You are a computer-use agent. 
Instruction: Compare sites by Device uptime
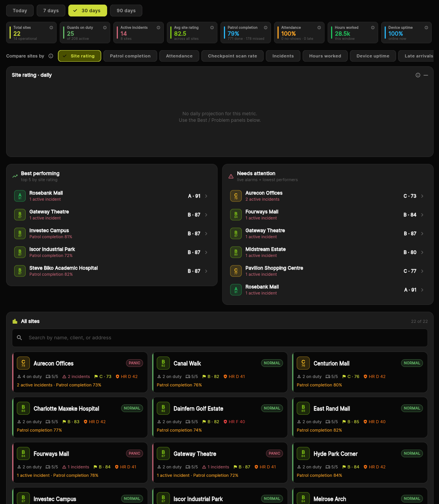point(373,56)
